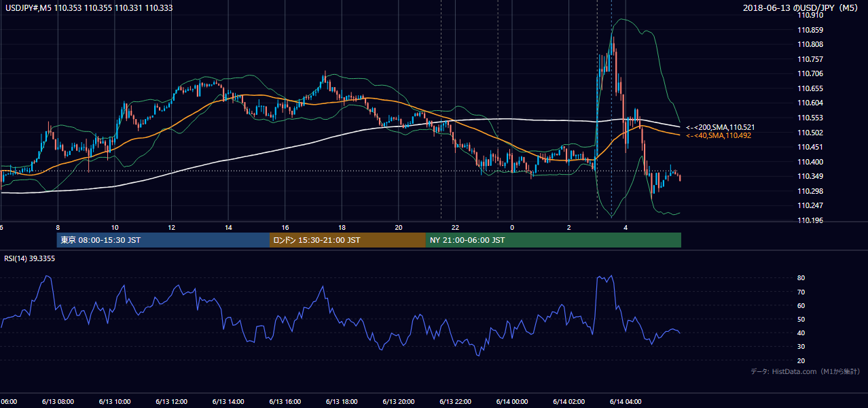Select the Tokyo 08:00-15:30 JST session bar
Viewport: 868px width, 408px height.
point(163,240)
